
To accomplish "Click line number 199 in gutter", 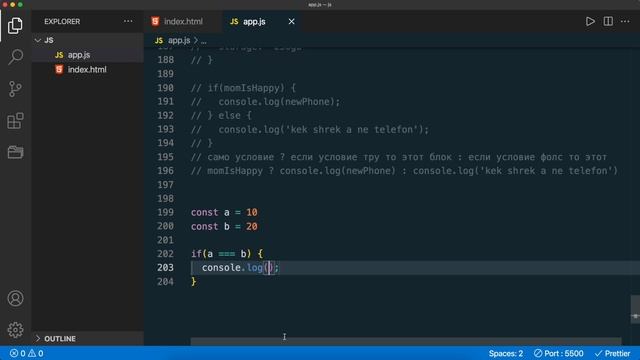I will coord(165,212).
